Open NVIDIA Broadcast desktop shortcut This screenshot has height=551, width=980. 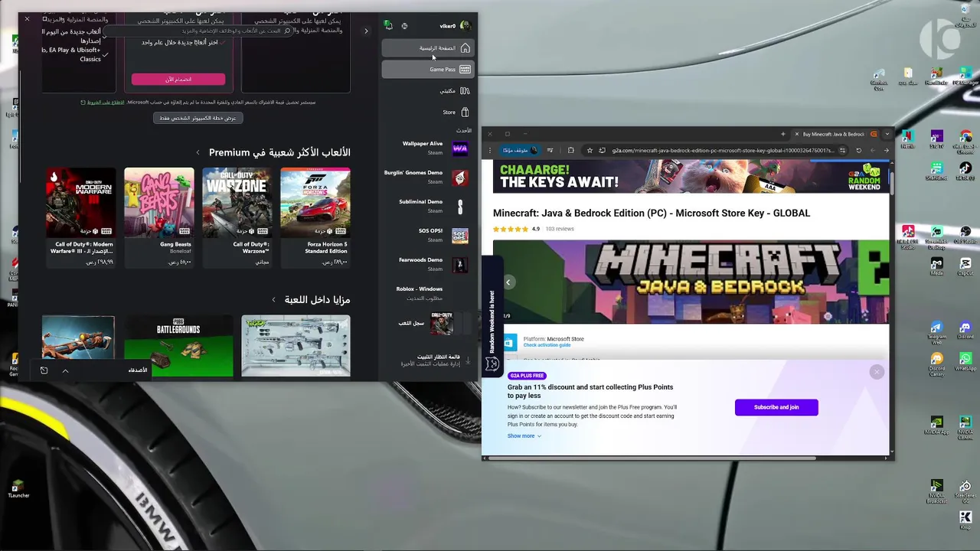click(936, 491)
